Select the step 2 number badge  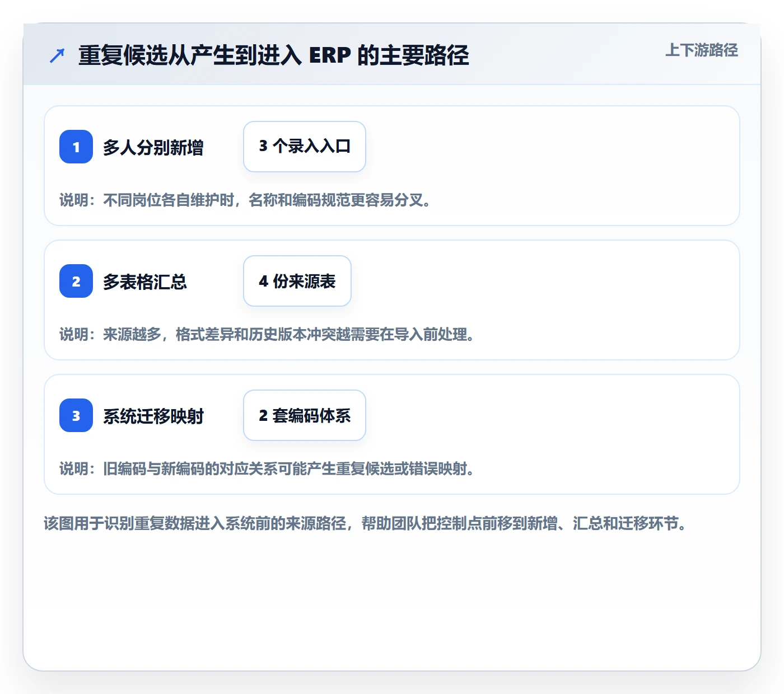[76, 281]
